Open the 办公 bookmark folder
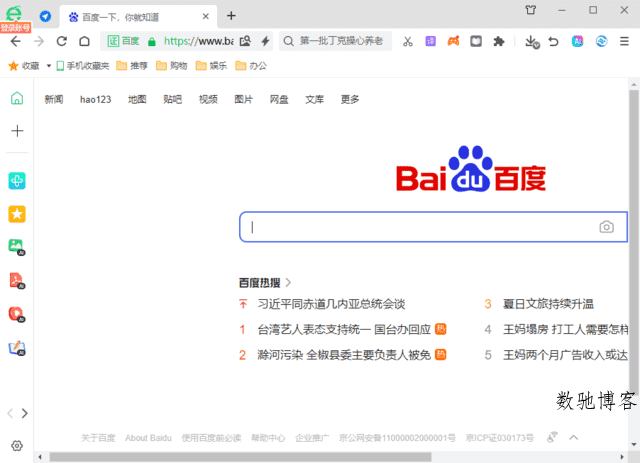 pyautogui.click(x=251, y=66)
